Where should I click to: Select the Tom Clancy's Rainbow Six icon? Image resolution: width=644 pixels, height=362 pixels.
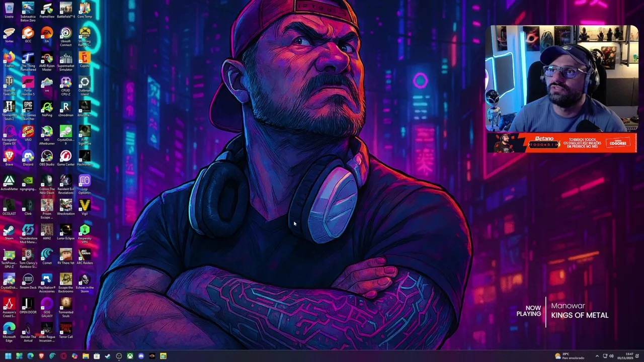pyautogui.click(x=28, y=258)
